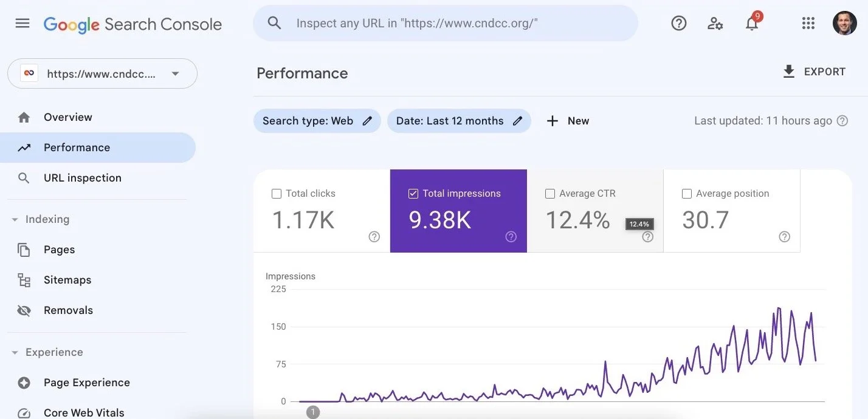
Task: Click the plus icon beside New
Action: coord(552,121)
